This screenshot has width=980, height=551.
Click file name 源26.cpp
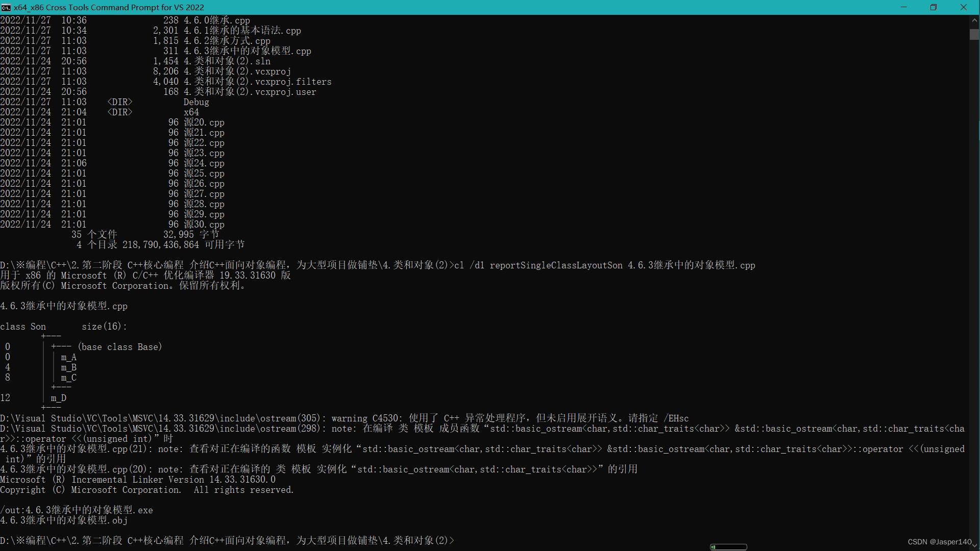click(204, 184)
